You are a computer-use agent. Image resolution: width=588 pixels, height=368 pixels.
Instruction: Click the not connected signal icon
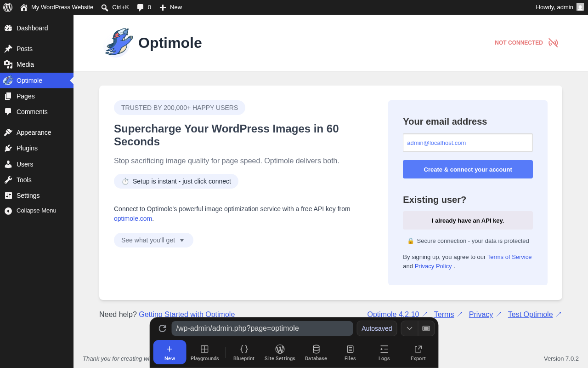pos(553,43)
